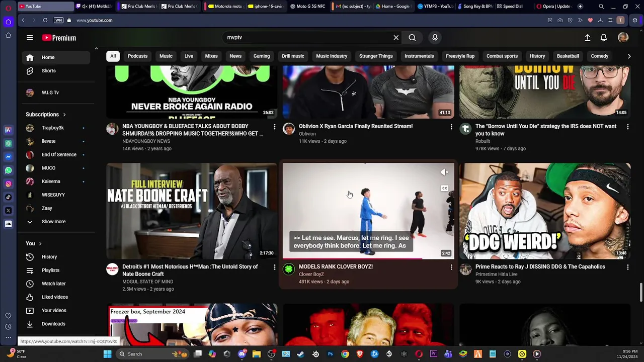The image size is (644, 362).
Task: Open W.I.G Tv channel in sidebar
Action: pos(56,93)
